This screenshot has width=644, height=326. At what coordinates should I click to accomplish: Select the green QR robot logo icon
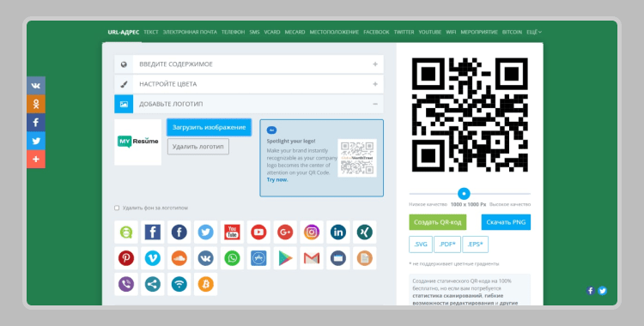pos(126,232)
